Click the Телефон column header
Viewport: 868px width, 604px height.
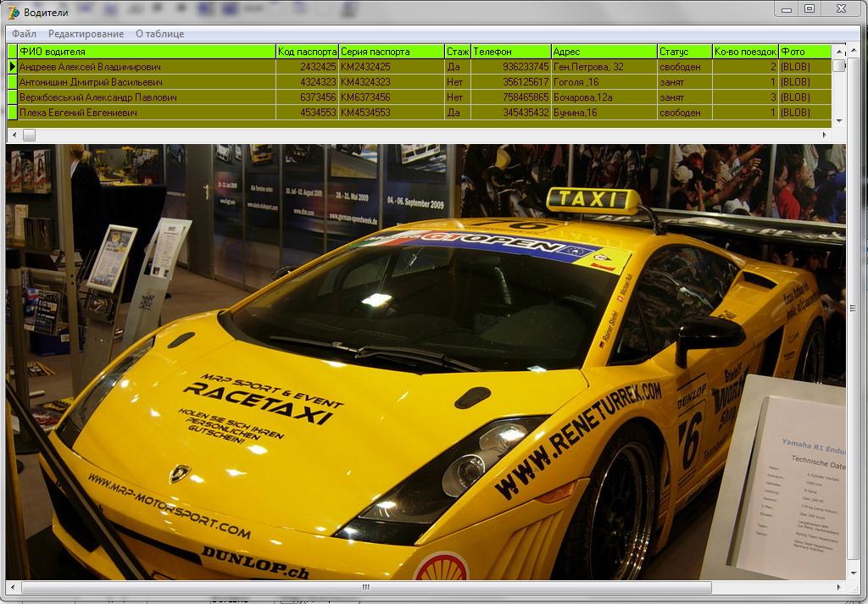pos(511,52)
